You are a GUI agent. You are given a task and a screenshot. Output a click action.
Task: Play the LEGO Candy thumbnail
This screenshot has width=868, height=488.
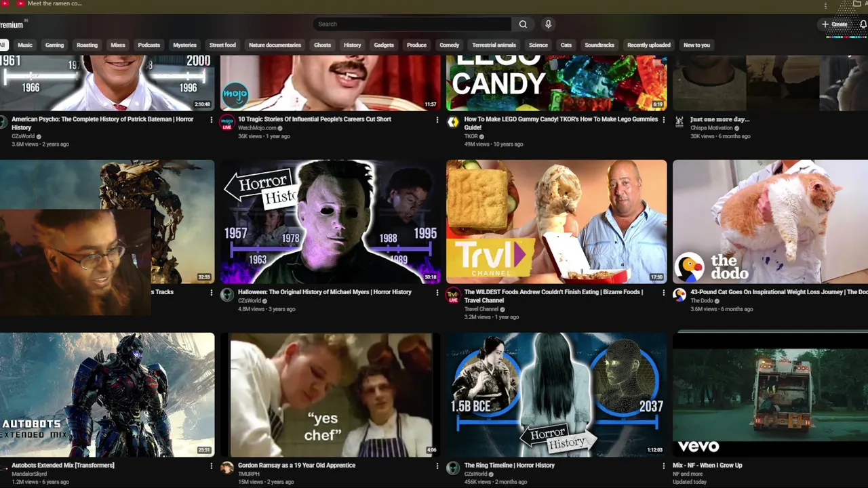[556, 83]
